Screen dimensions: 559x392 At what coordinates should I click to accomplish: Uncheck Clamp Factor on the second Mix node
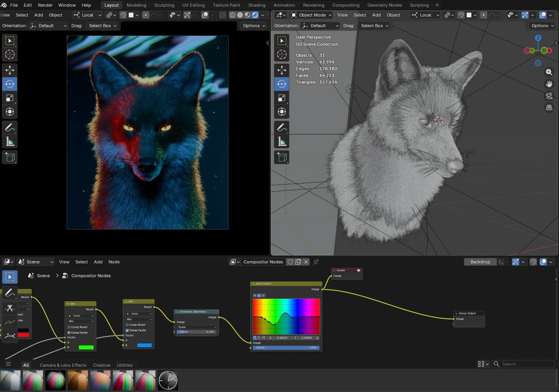click(127, 330)
